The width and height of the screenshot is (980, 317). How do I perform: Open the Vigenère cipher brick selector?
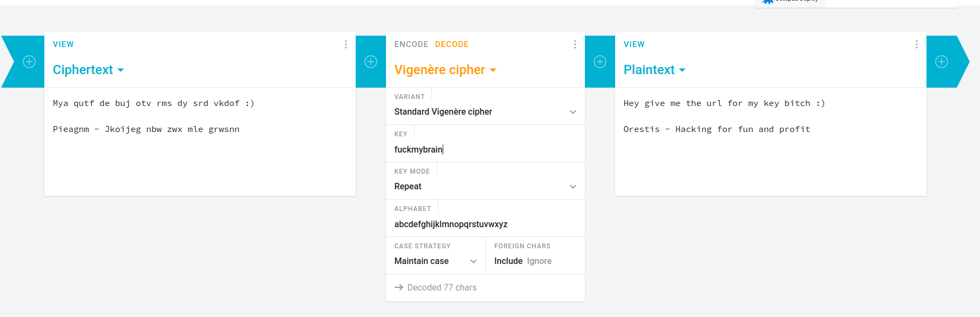pos(445,70)
